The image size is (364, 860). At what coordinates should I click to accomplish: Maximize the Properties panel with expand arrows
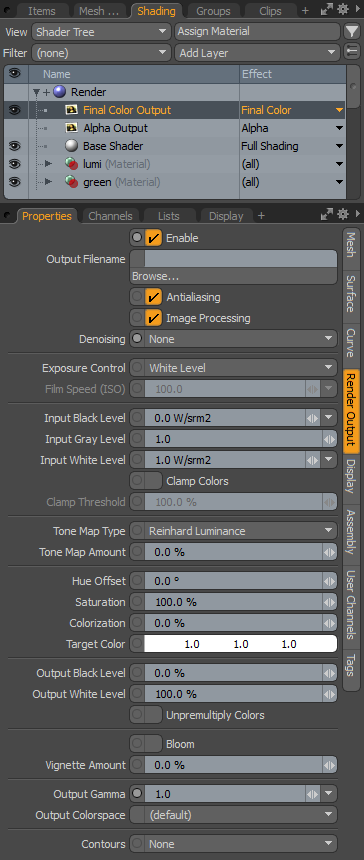click(x=327, y=214)
